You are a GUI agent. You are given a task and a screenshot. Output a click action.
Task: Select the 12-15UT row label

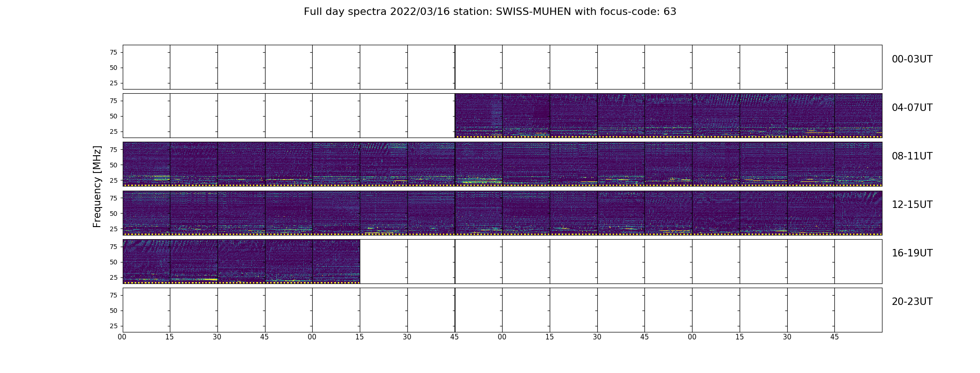(912, 205)
